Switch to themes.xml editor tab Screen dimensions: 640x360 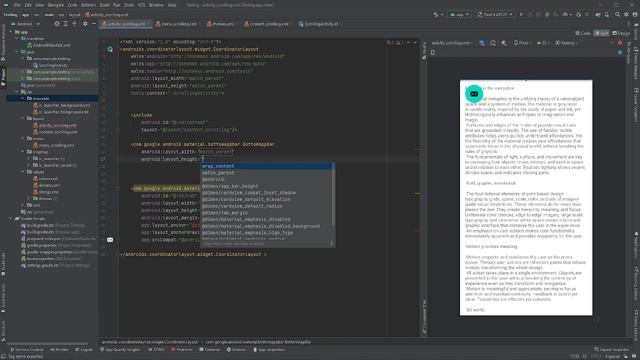coord(223,24)
